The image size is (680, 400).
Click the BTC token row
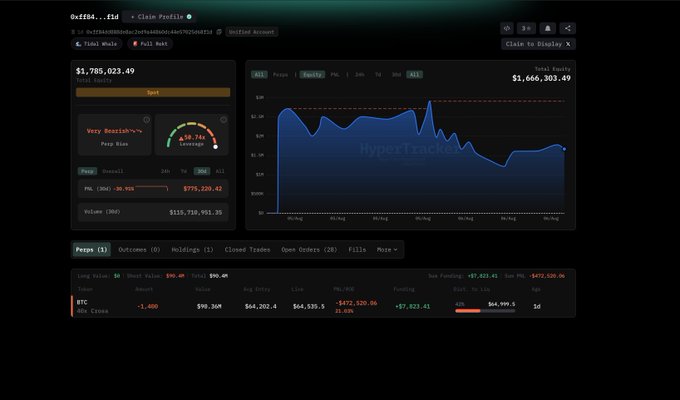pos(324,306)
